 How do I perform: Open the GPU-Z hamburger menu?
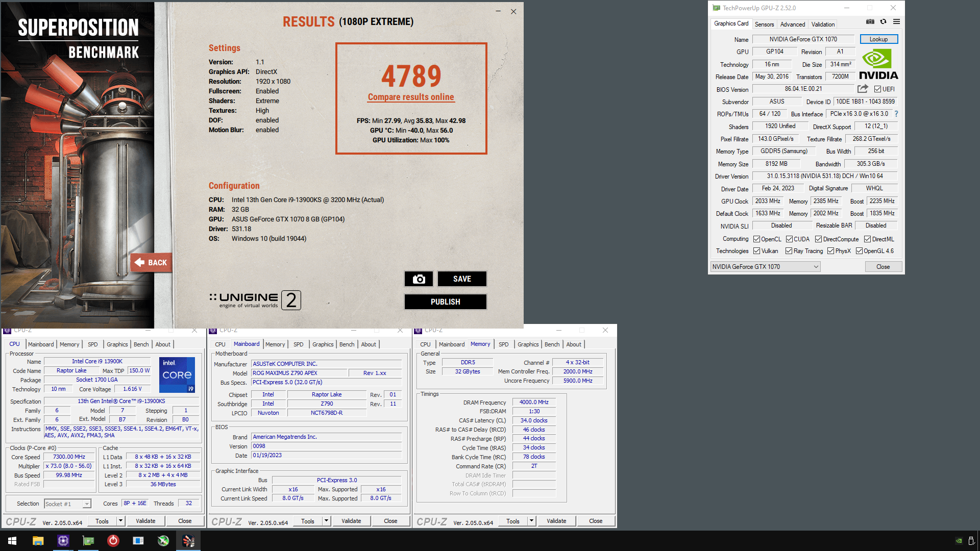[x=896, y=21]
